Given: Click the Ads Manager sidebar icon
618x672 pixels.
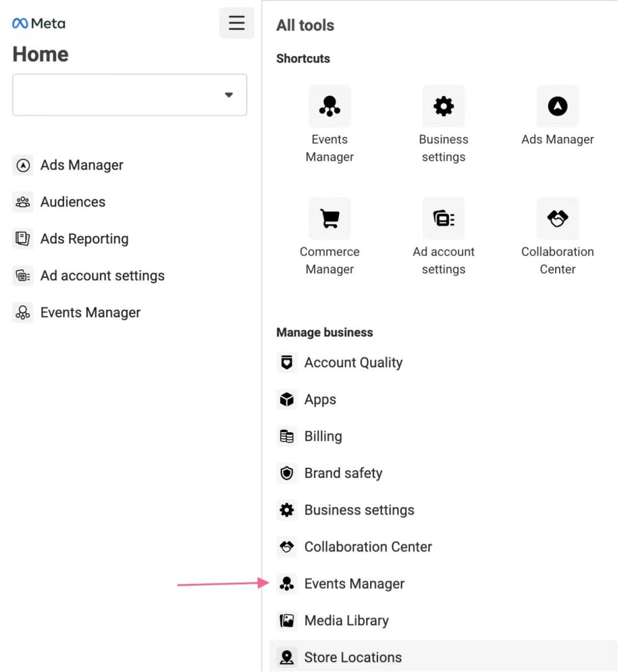Looking at the screenshot, I should tap(23, 165).
